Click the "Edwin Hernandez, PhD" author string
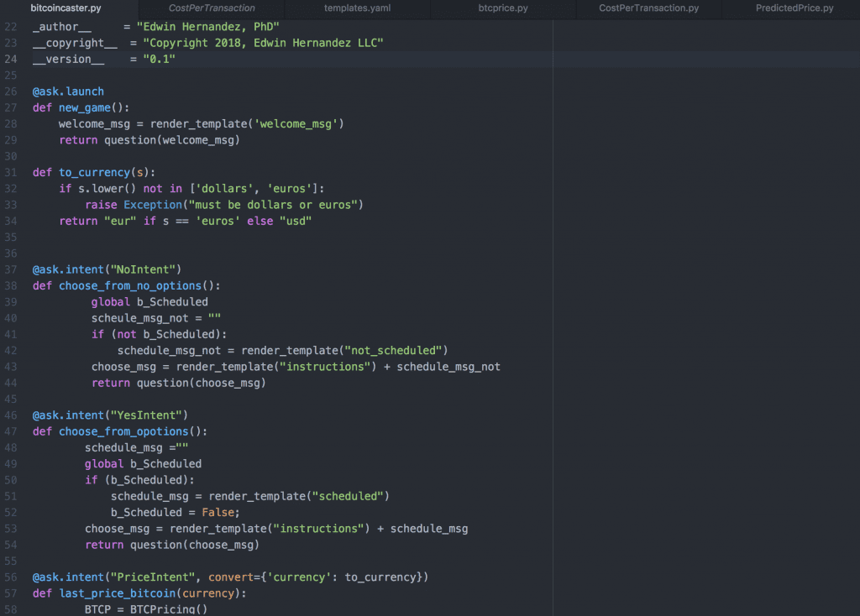This screenshot has width=860, height=616. tap(207, 27)
